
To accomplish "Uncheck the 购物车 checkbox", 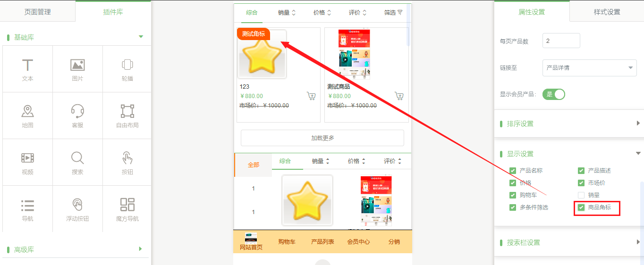I will tap(513, 195).
